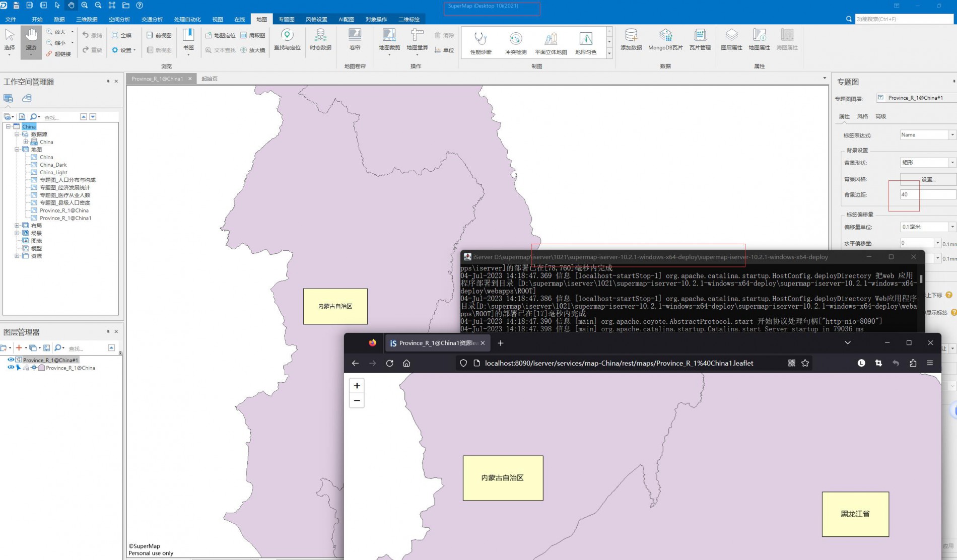Toggle visibility of the Province_R_1@China region layer
957x560 pixels.
11,368
